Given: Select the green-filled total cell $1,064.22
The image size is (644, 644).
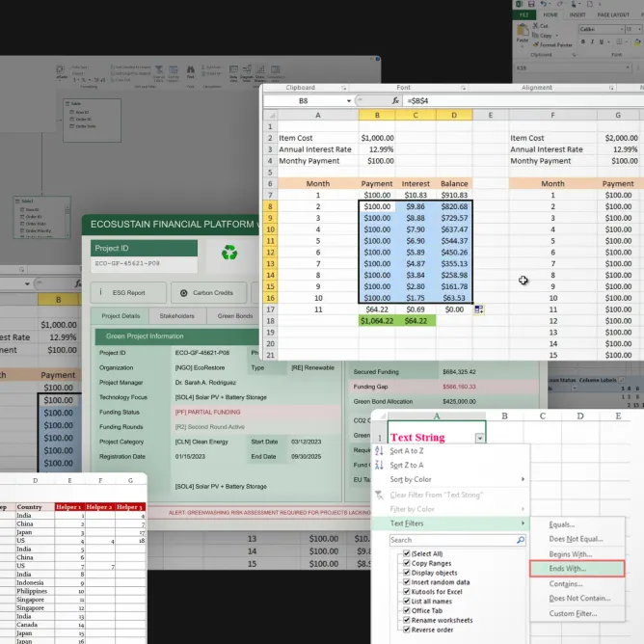Looking at the screenshot, I should 377,320.
